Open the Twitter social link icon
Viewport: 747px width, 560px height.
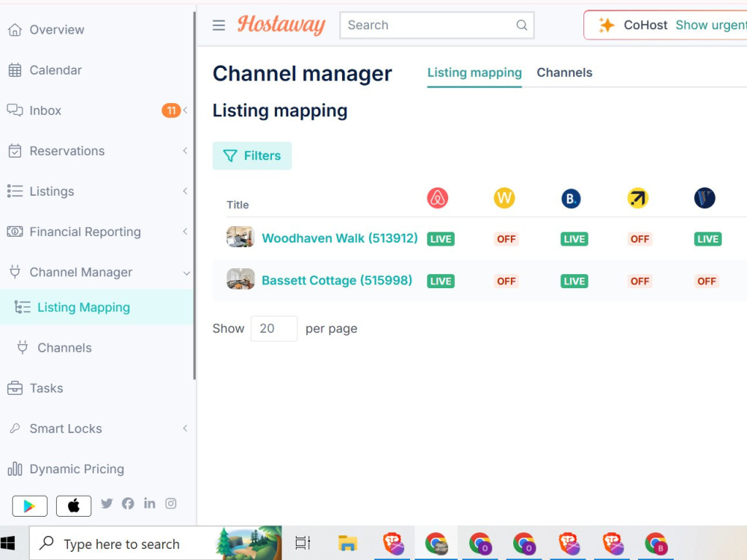[107, 503]
